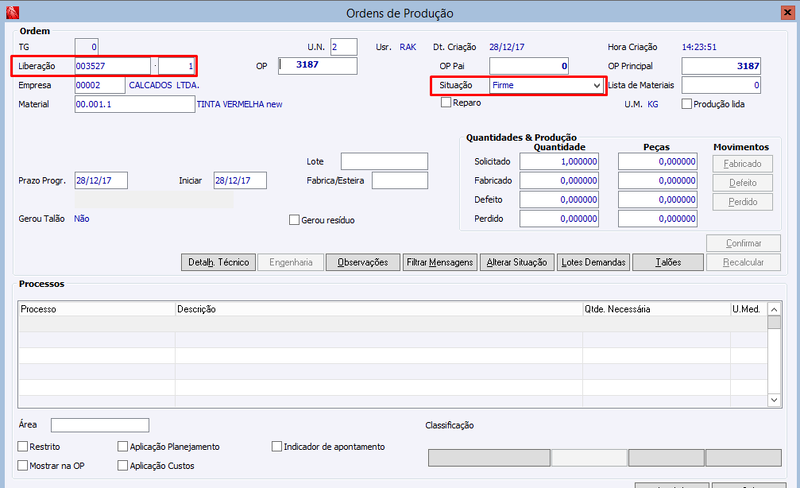Click into the Lote input field
This screenshot has height=488, width=800.
[x=384, y=161]
